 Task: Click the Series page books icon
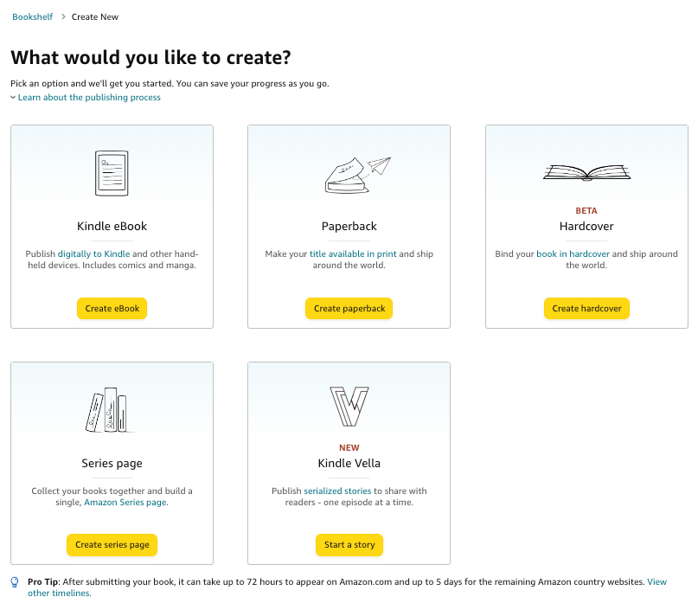click(x=107, y=409)
